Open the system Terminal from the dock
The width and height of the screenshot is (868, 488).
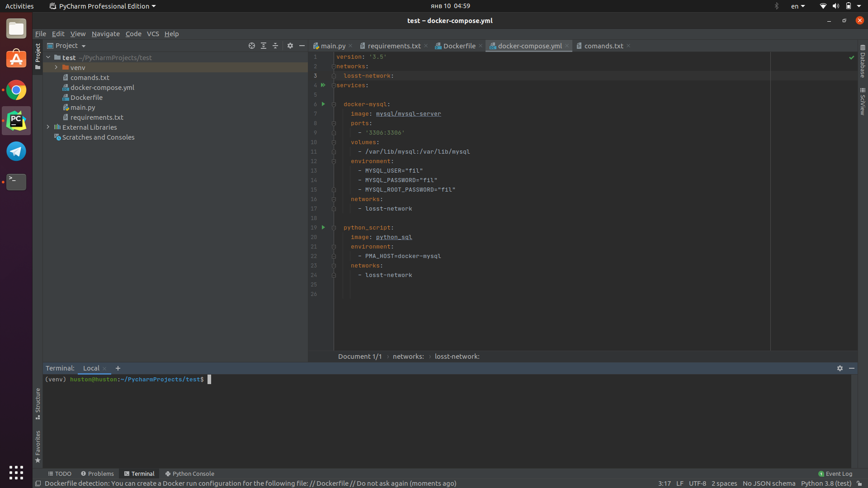16,182
